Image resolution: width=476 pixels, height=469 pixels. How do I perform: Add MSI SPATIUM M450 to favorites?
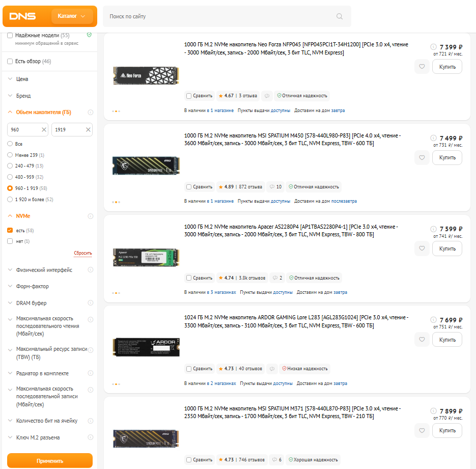(422, 157)
